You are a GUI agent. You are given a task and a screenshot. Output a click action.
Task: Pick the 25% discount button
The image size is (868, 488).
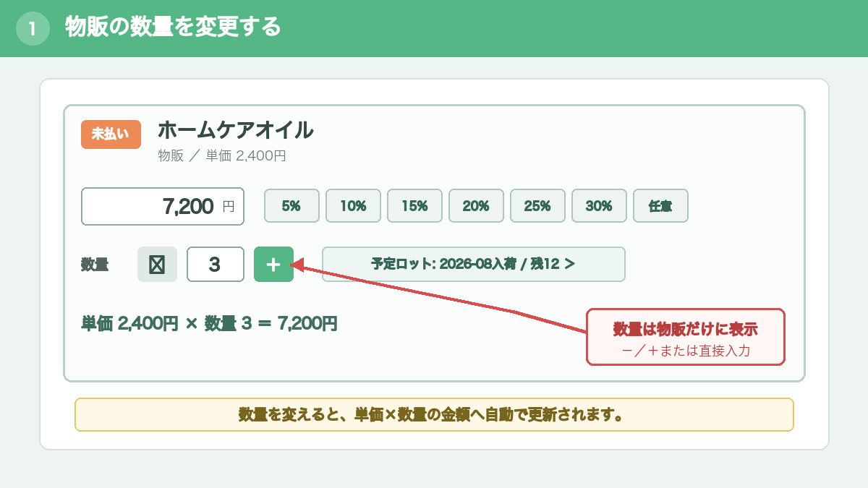coord(537,206)
